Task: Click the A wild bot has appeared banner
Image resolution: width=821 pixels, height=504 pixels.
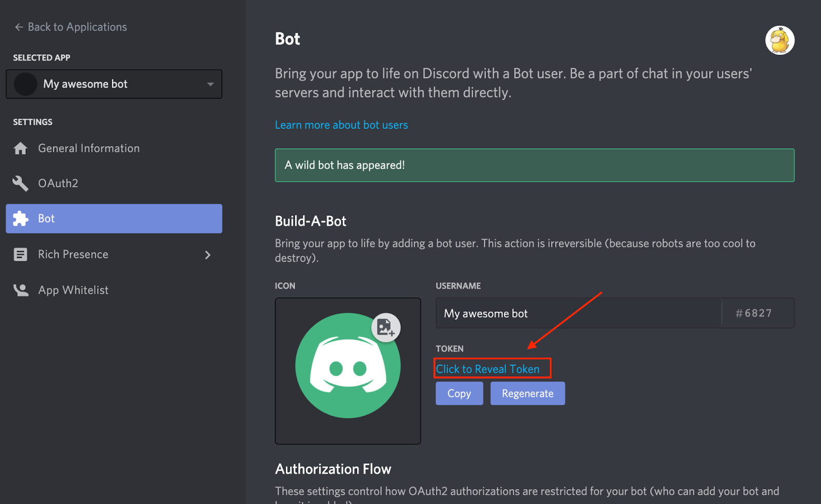Action: point(535,165)
